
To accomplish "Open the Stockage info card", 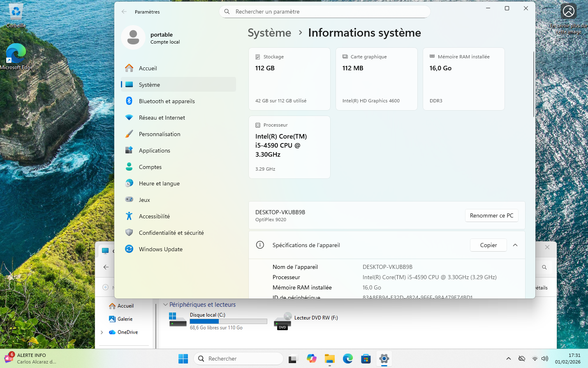I will [x=289, y=79].
